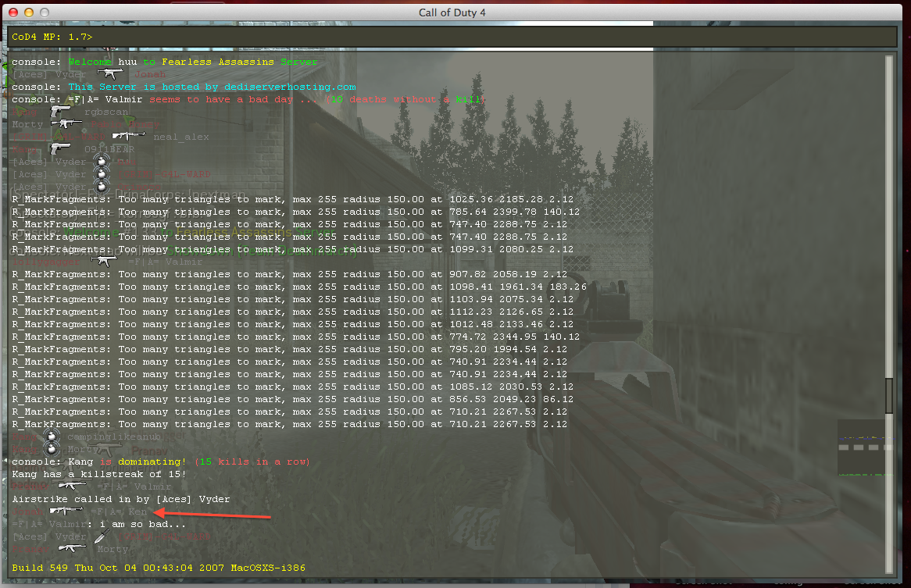Click the player name rgbscan
The image size is (911, 588).
click(106, 112)
